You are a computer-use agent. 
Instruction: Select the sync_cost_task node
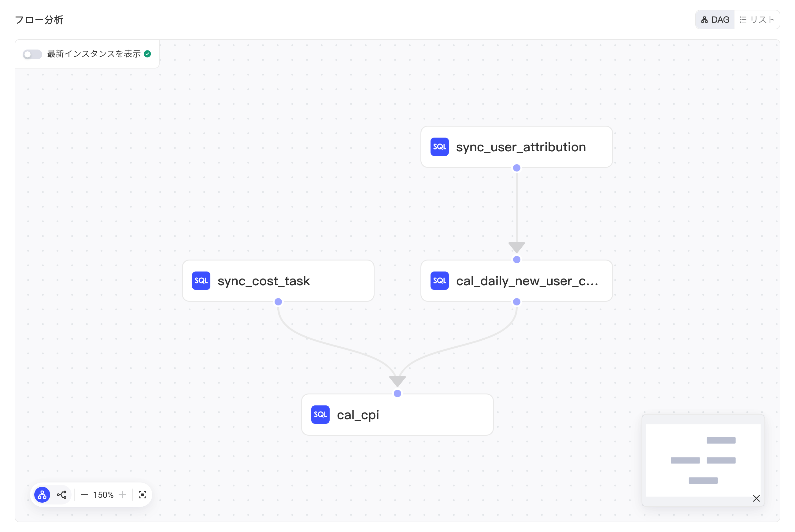(x=278, y=281)
